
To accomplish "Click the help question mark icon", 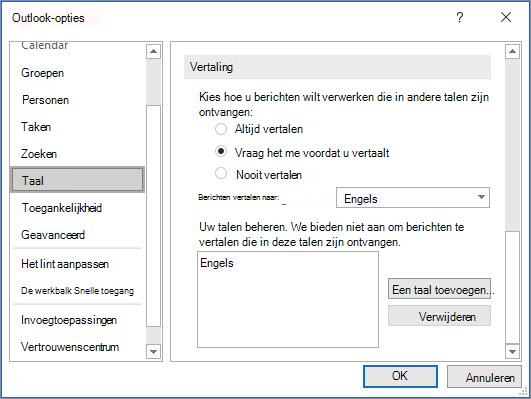I will (460, 17).
